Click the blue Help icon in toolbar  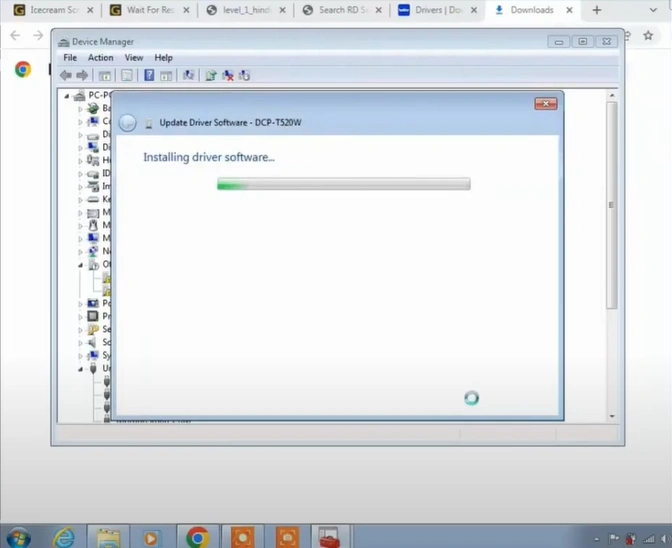[x=149, y=75]
